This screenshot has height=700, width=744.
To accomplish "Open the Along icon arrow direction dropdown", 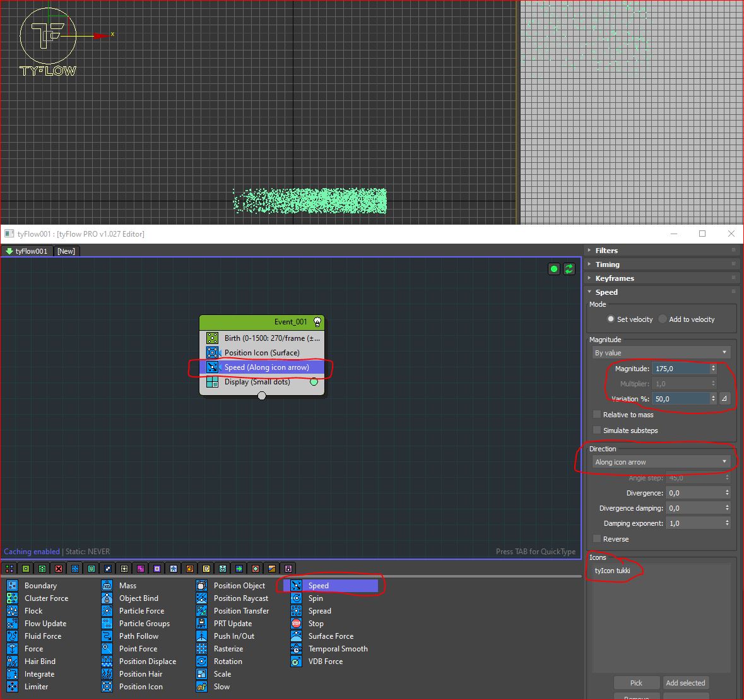I will click(661, 462).
